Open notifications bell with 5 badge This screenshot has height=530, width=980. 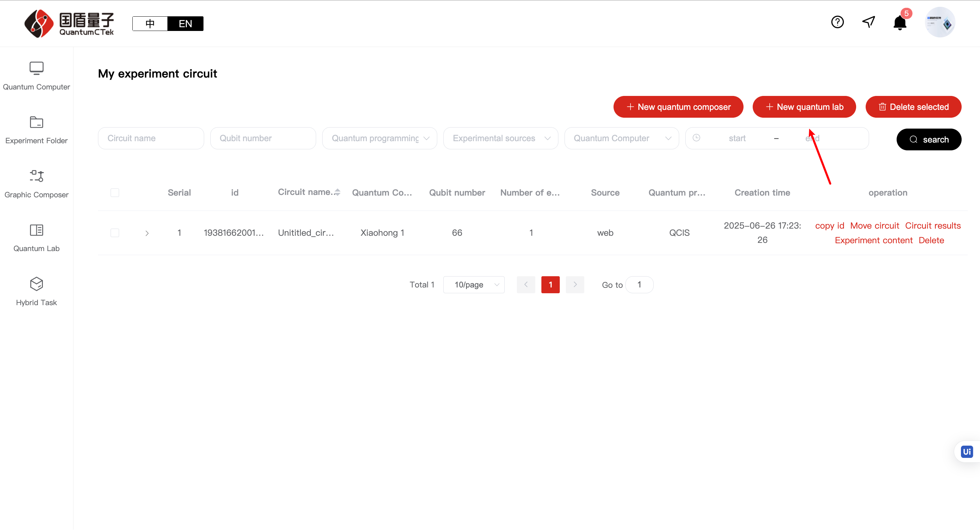pyautogui.click(x=900, y=22)
